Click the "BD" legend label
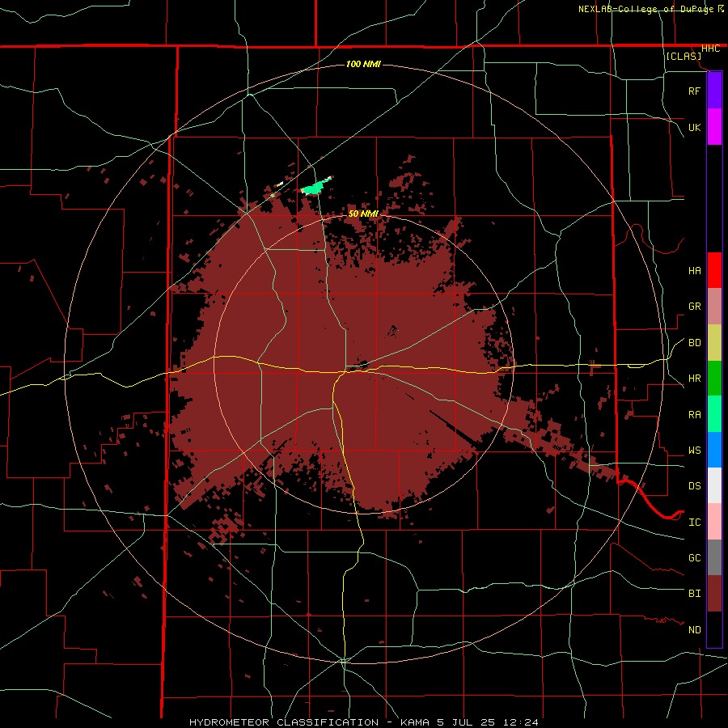 pyautogui.click(x=694, y=343)
